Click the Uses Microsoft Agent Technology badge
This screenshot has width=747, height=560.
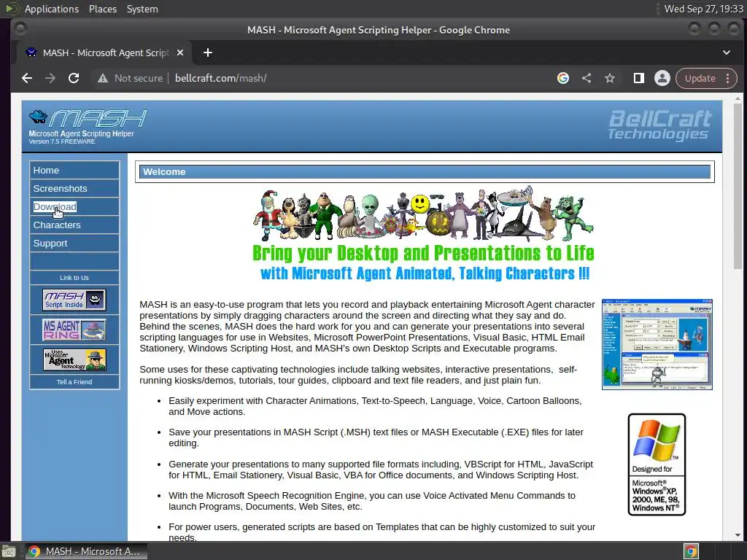pyautogui.click(x=74, y=360)
